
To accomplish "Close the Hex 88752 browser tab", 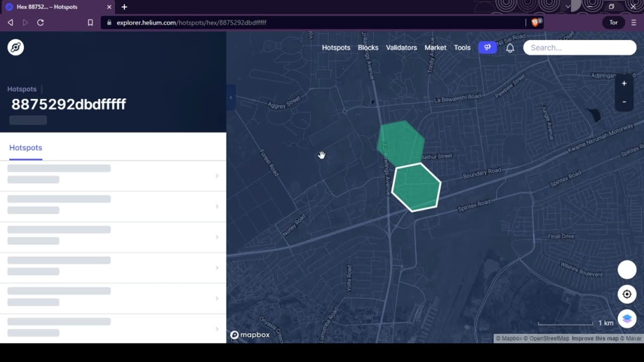I will point(109,7).
